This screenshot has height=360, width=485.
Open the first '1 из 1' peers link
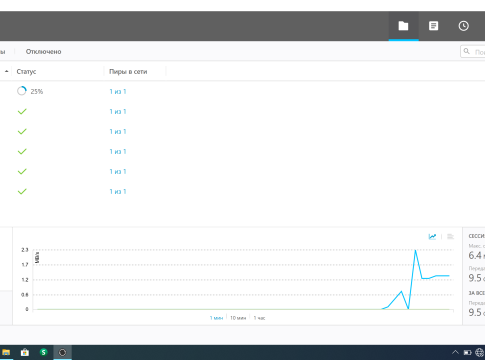118,91
